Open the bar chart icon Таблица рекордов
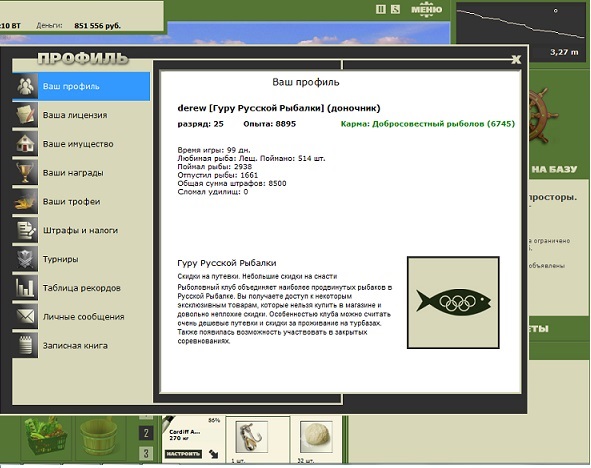Viewport: 591px width, 468px height. 25,288
